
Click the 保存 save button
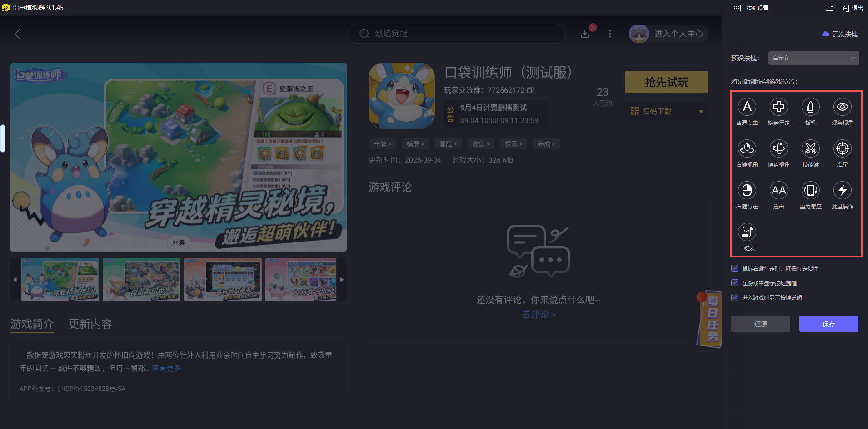(829, 324)
